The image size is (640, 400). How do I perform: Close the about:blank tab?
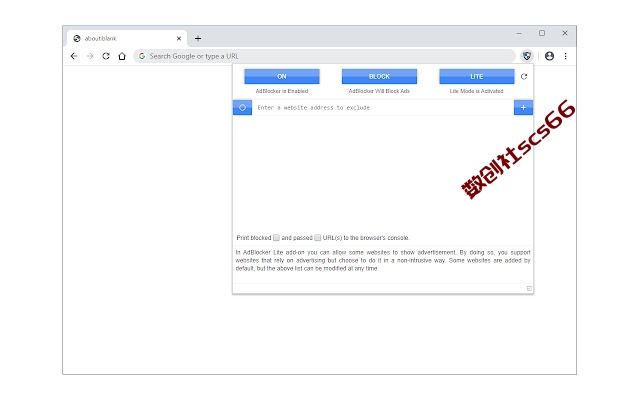tap(179, 38)
